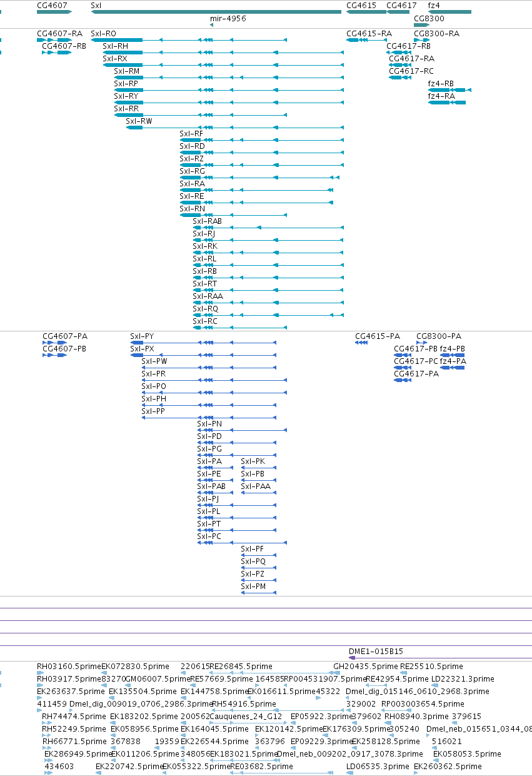
Task: Open the Sxl-PW CDS feature
Action: point(154,361)
